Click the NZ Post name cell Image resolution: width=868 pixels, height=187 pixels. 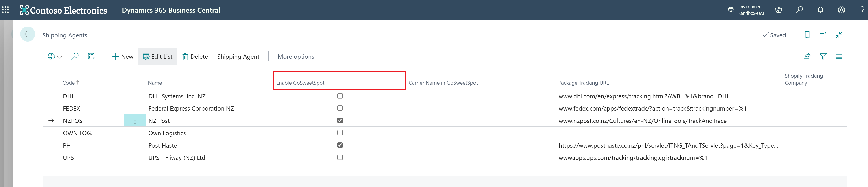(x=210, y=121)
